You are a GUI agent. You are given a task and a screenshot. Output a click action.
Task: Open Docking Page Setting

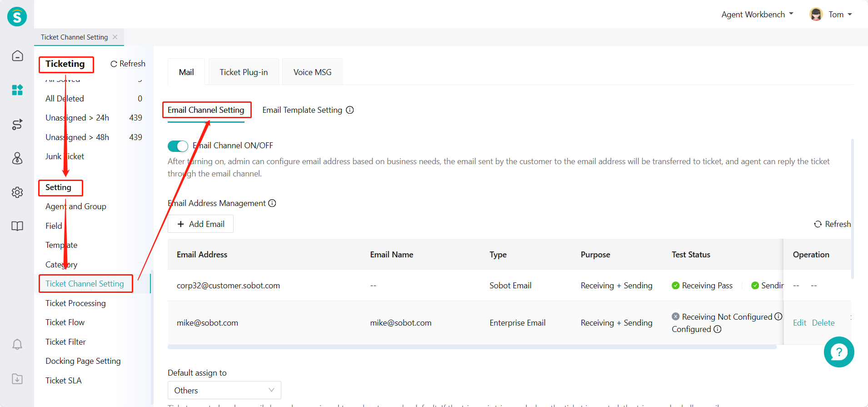pyautogui.click(x=83, y=361)
